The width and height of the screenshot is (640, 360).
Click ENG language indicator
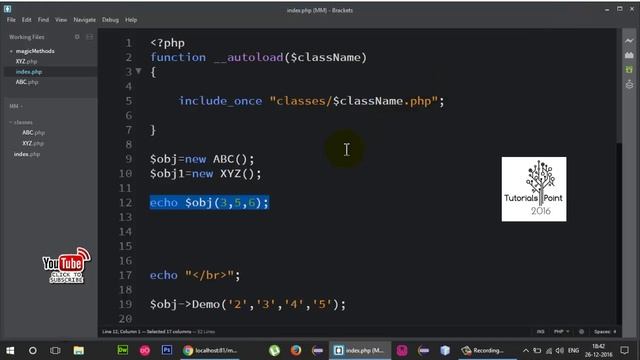pyautogui.click(x=573, y=350)
